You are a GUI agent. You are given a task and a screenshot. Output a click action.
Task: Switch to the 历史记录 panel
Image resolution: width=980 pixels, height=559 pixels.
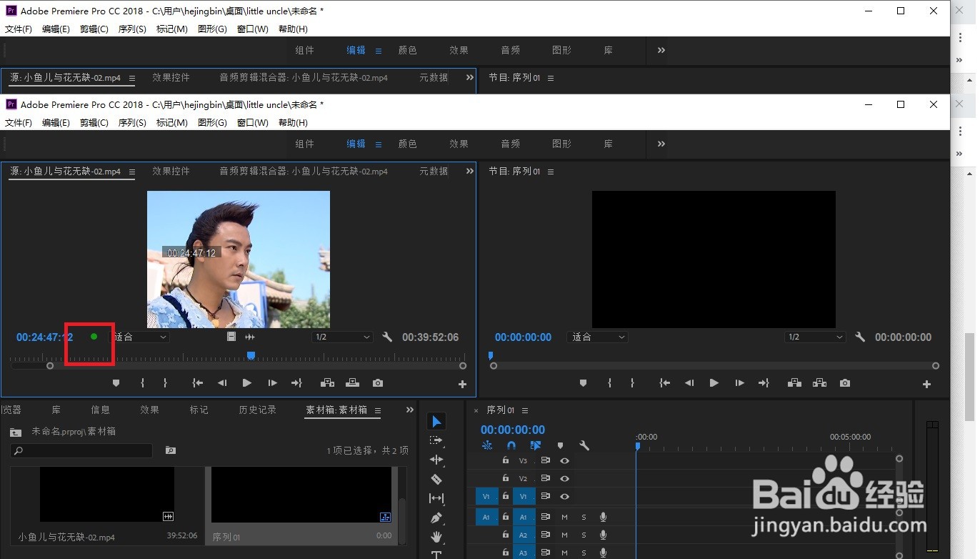point(256,410)
